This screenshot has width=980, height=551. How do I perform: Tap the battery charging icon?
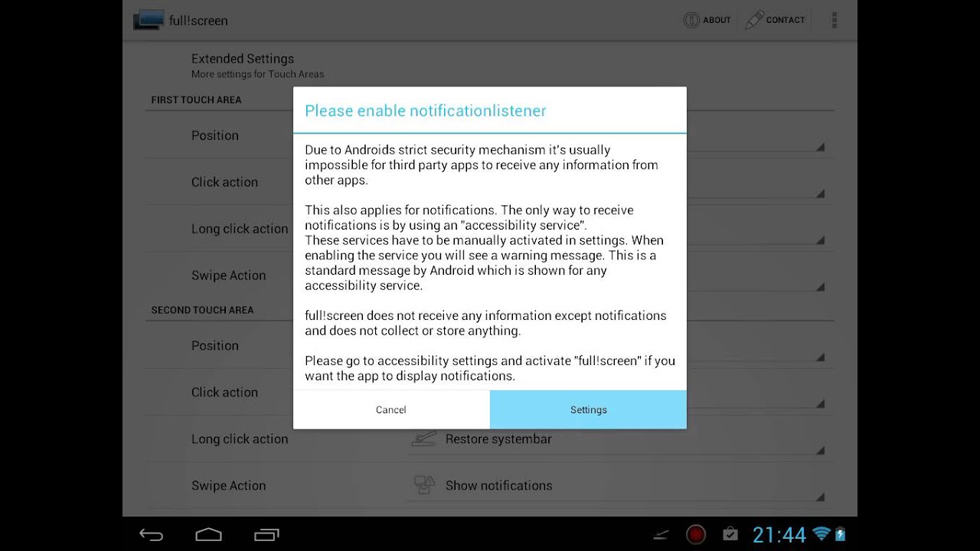[840, 534]
